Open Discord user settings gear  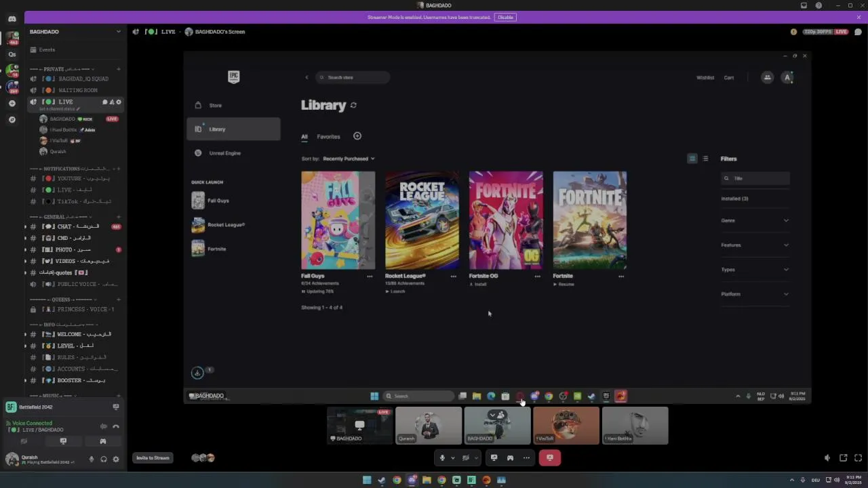pyautogui.click(x=116, y=459)
